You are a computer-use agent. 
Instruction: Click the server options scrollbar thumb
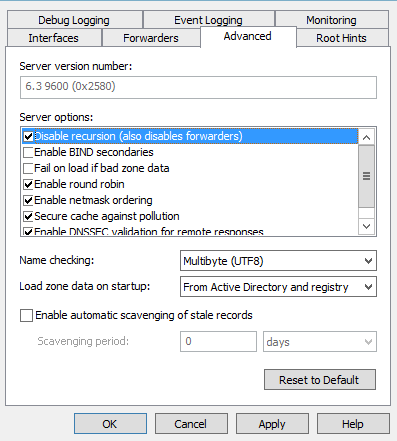coord(366,176)
